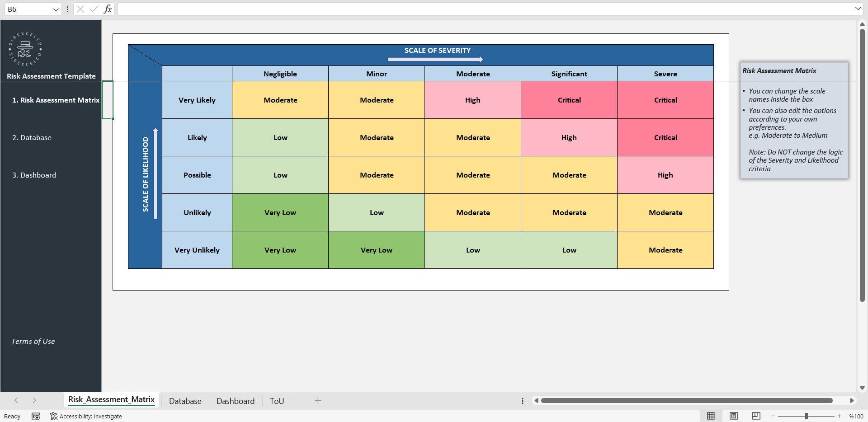Select the Page Break Preview icon
This screenshot has width=868, height=422.
[755, 416]
